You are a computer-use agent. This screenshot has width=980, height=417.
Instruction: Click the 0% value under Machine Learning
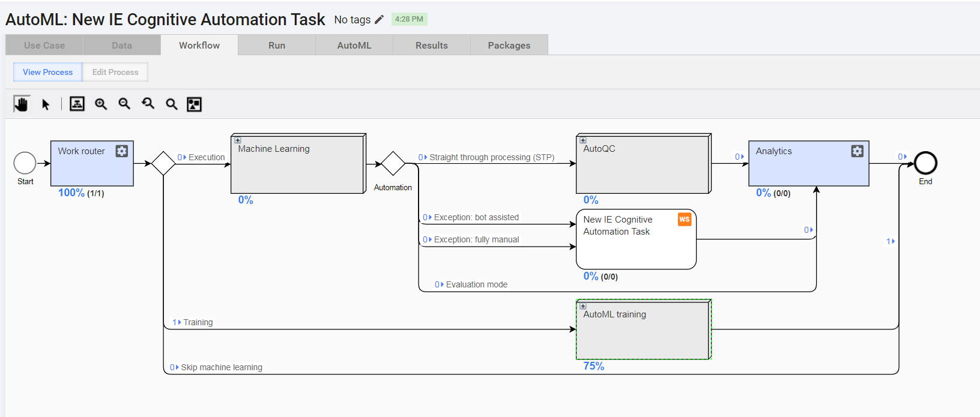coord(246,200)
